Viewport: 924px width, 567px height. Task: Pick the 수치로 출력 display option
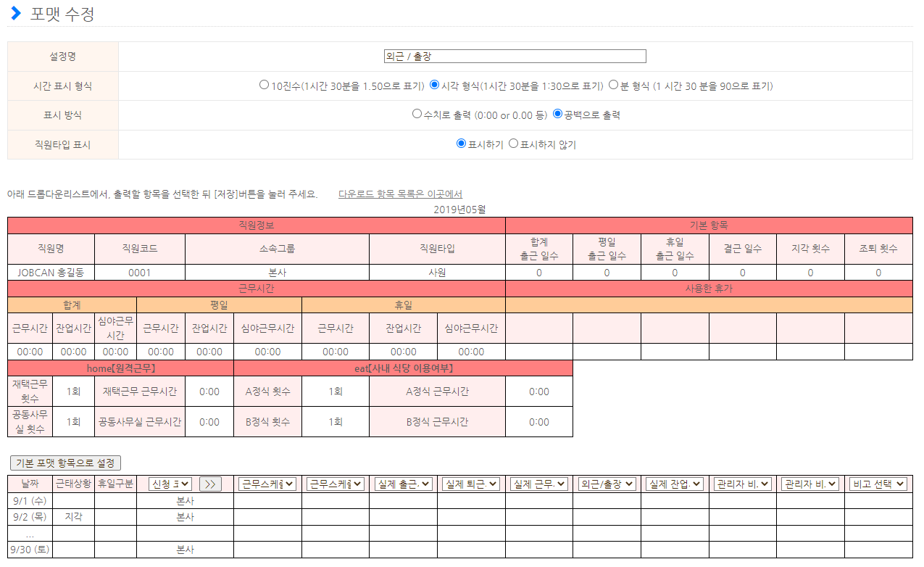(417, 114)
